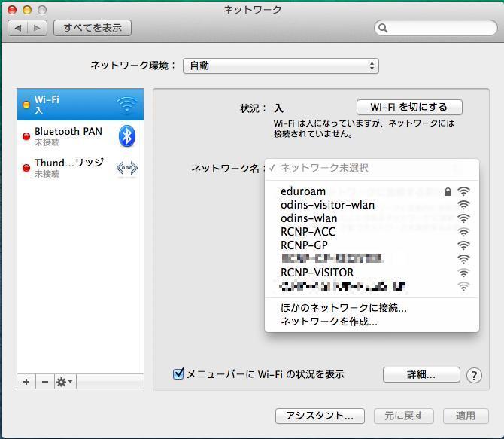Choose ほかのネットワークに接続... option
Viewport: 504px width, 439px height.
point(343,308)
